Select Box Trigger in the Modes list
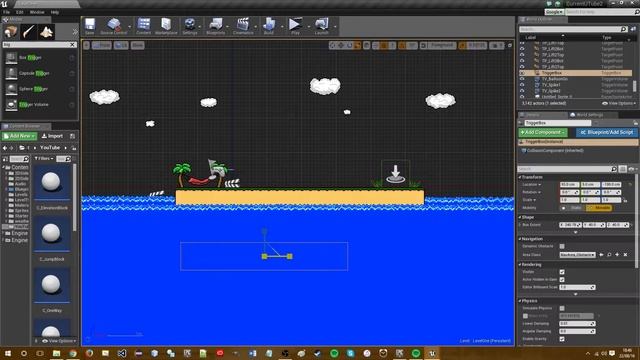 40,58
